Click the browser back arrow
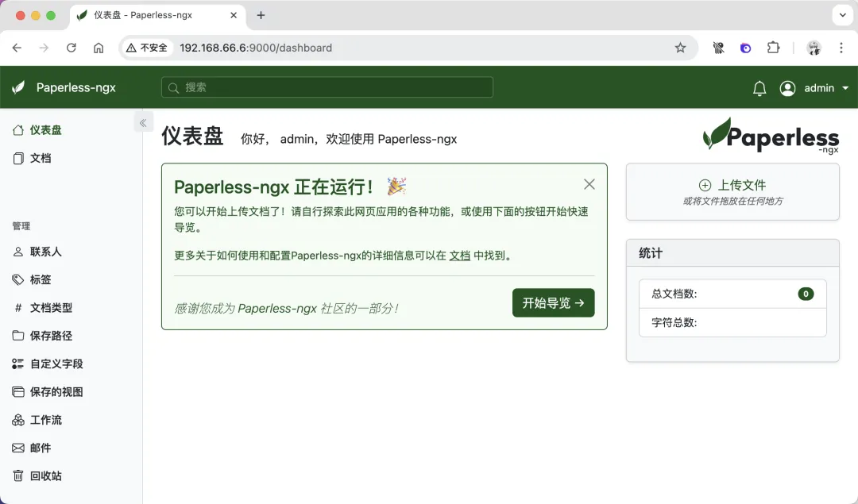Image resolution: width=858 pixels, height=504 pixels. click(17, 48)
